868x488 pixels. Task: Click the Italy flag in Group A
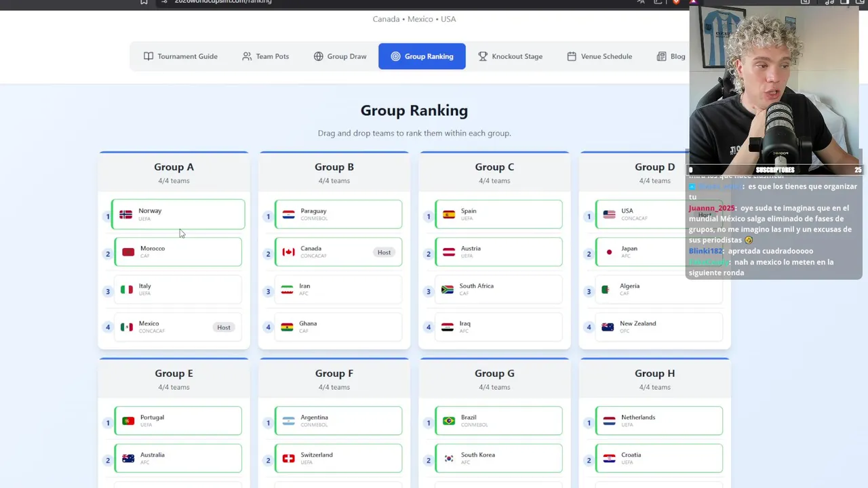127,289
